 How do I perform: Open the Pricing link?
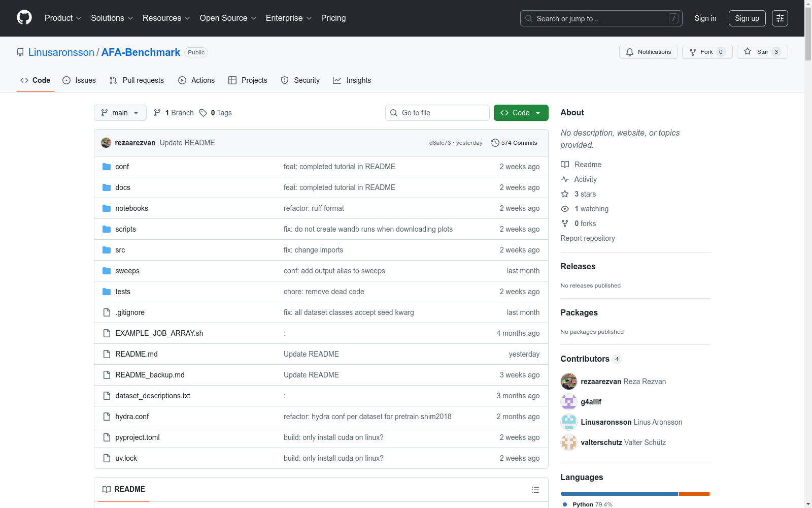[333, 18]
